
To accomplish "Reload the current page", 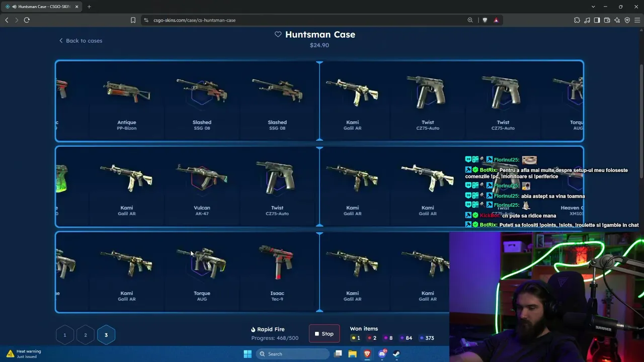I will tap(27, 20).
